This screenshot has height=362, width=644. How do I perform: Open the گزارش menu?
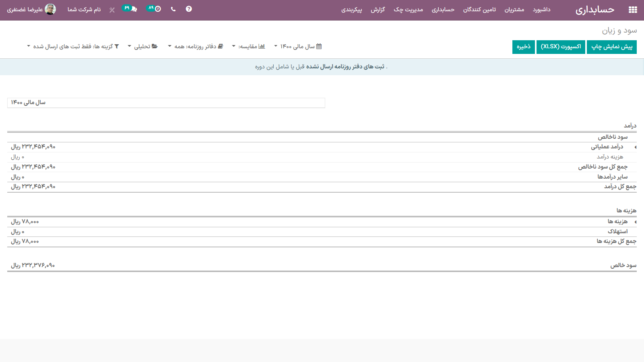click(x=378, y=9)
